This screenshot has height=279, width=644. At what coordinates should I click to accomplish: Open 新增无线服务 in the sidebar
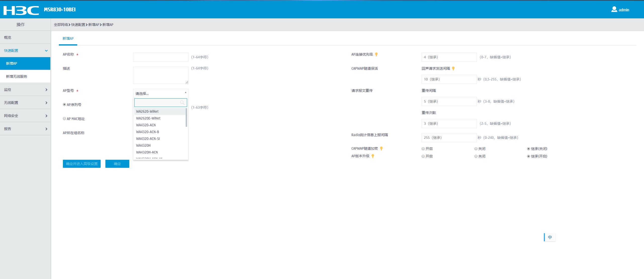click(x=17, y=76)
